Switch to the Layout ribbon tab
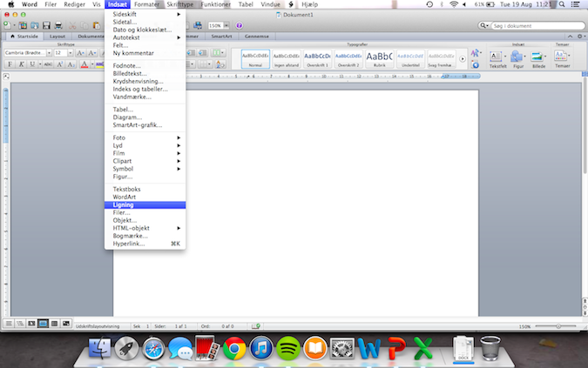 point(57,37)
